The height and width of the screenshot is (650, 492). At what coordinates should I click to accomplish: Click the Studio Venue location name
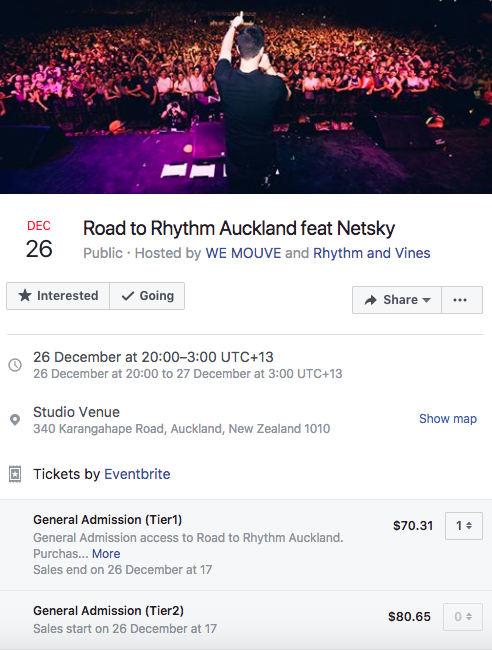click(x=77, y=412)
